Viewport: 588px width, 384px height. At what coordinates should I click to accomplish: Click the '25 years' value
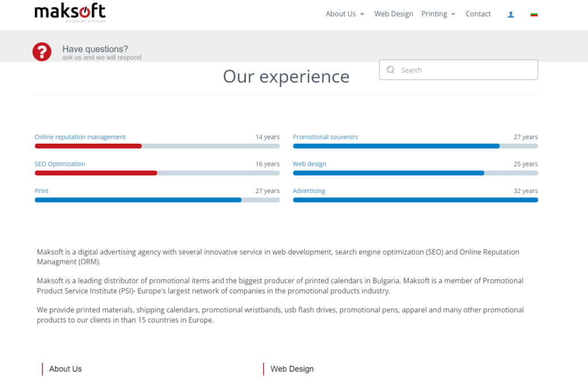coord(525,164)
